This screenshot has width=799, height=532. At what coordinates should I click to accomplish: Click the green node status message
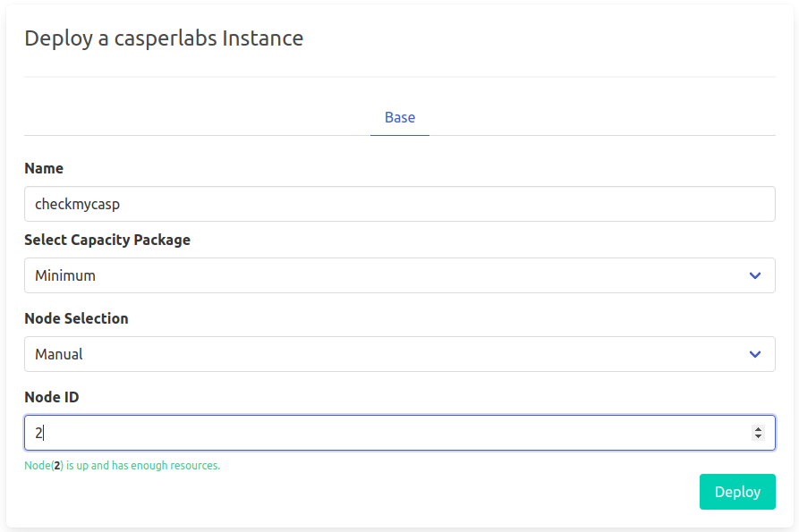(123, 466)
